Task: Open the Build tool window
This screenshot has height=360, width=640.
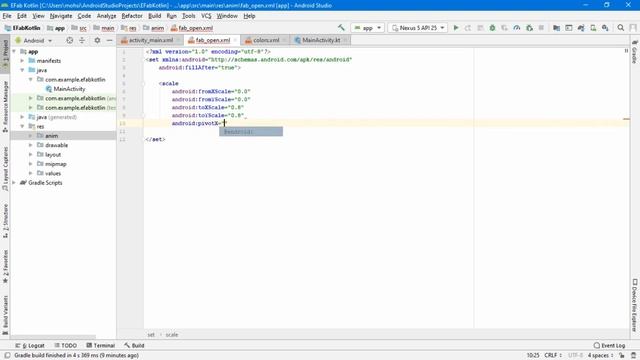Action: coord(134,345)
